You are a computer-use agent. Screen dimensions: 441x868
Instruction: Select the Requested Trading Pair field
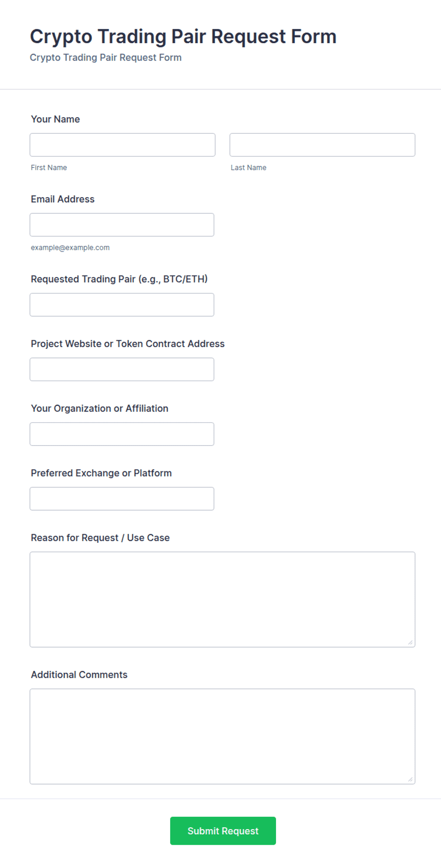click(x=122, y=305)
